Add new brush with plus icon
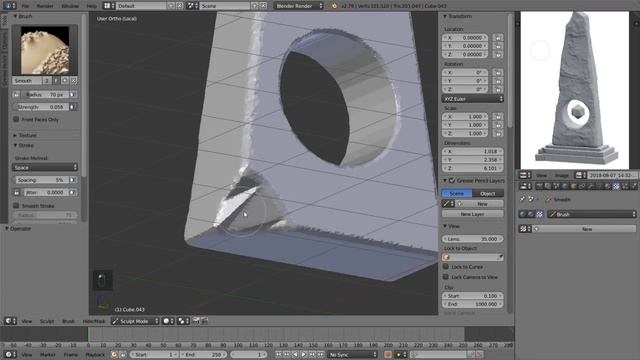Image resolution: width=640 pixels, height=360 pixels. pos(65,81)
